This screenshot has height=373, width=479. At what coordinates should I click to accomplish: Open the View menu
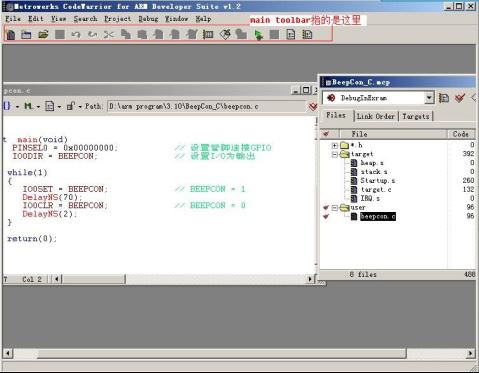click(58, 19)
